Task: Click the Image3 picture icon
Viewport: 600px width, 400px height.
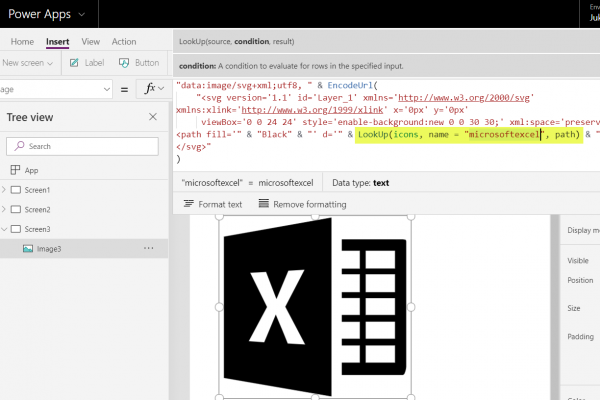Action: 28,249
